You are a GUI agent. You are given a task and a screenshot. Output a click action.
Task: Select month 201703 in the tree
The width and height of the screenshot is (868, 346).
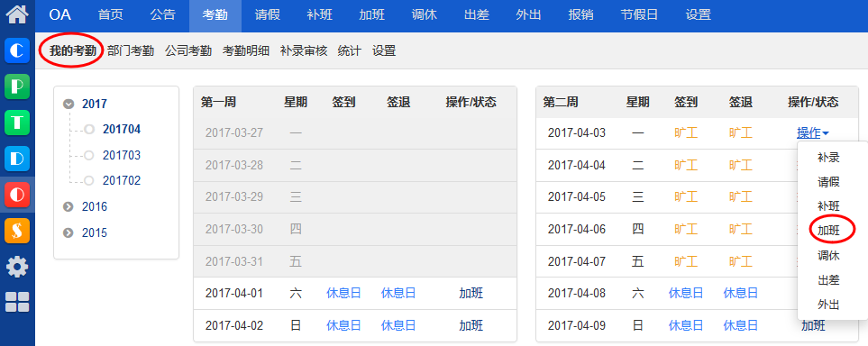[x=122, y=156]
